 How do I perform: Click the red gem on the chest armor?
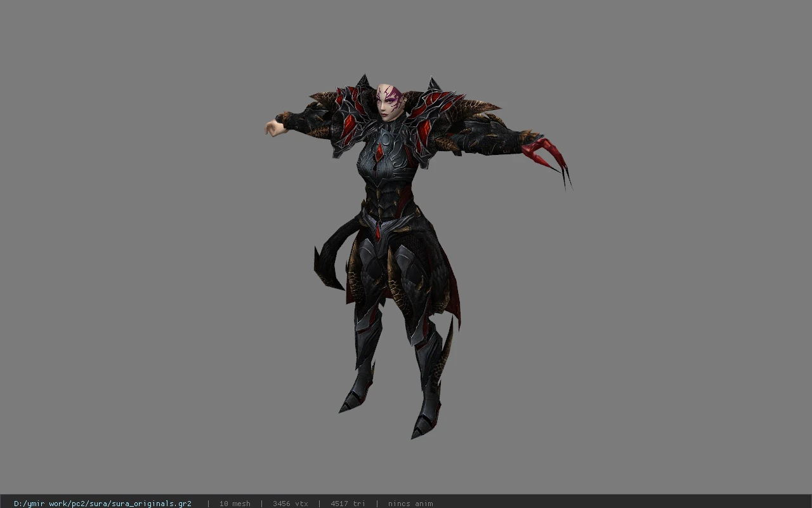379,153
